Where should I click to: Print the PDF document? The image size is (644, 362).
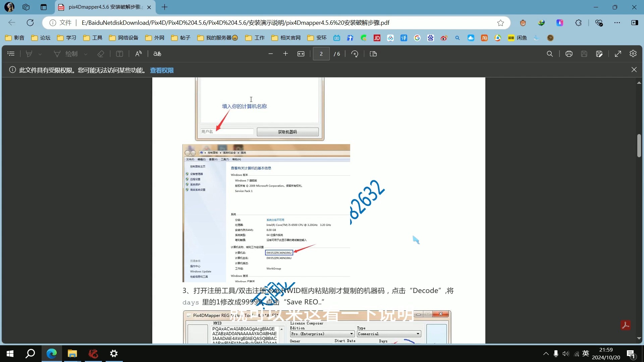pyautogui.click(x=569, y=54)
